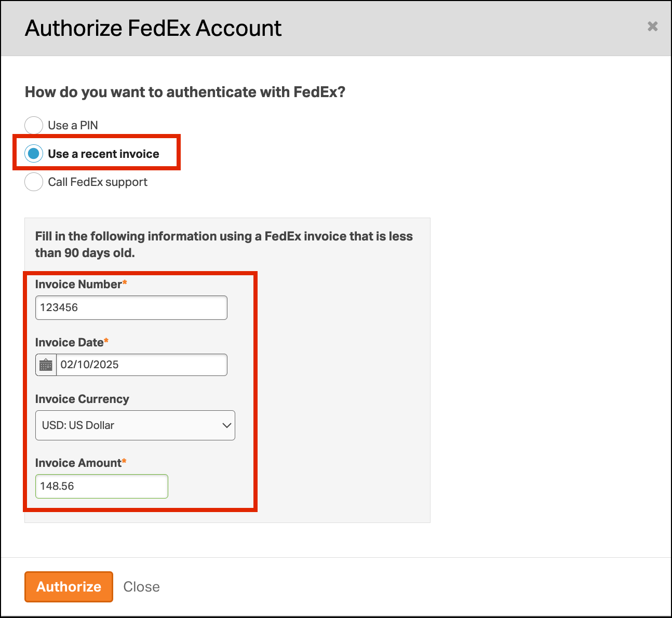Screen dimensions: 672x618
Task: Click the 'Use a PIN' label text
Action: (73, 125)
